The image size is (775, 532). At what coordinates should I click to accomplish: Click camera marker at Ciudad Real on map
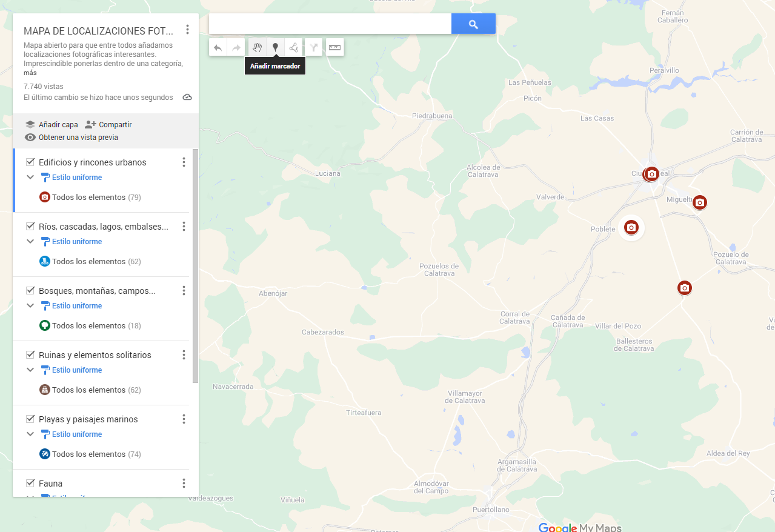(651, 174)
